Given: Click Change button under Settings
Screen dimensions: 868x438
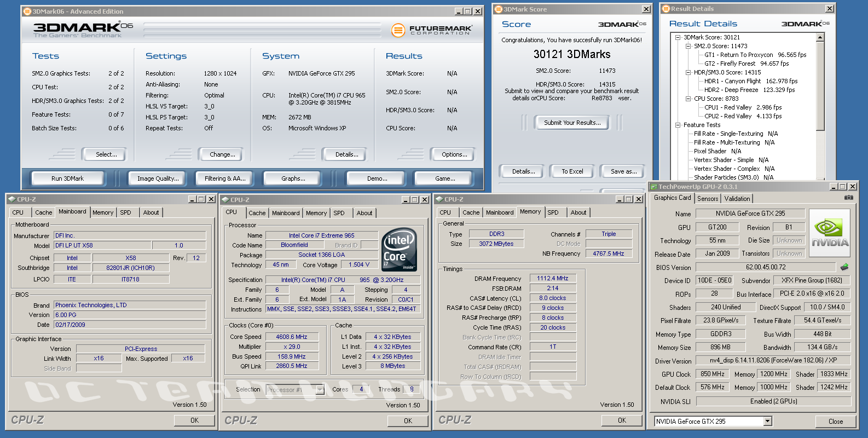Looking at the screenshot, I should click(222, 154).
